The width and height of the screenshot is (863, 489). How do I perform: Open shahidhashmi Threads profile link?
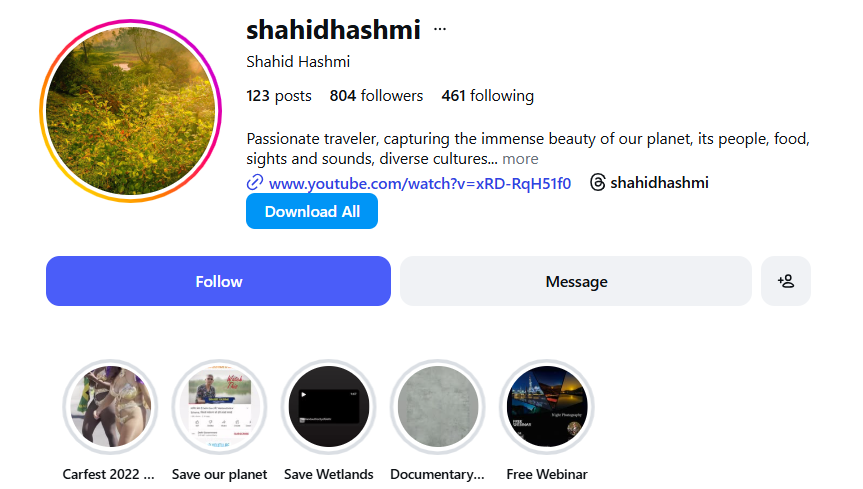(659, 182)
